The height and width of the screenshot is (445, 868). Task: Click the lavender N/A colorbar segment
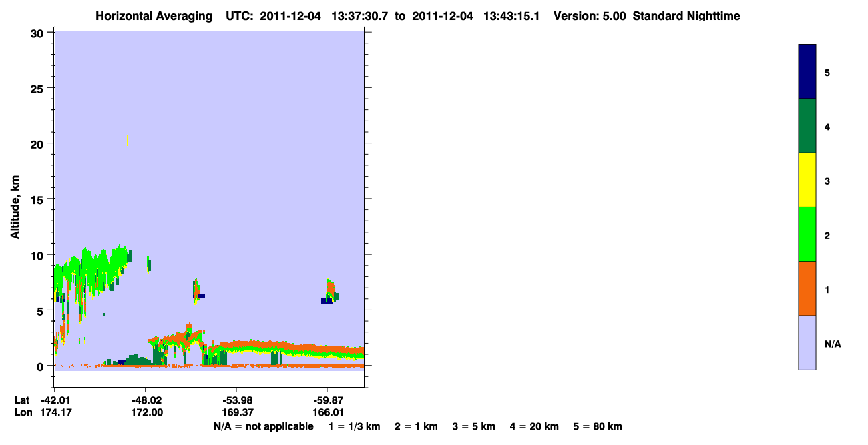(807, 342)
